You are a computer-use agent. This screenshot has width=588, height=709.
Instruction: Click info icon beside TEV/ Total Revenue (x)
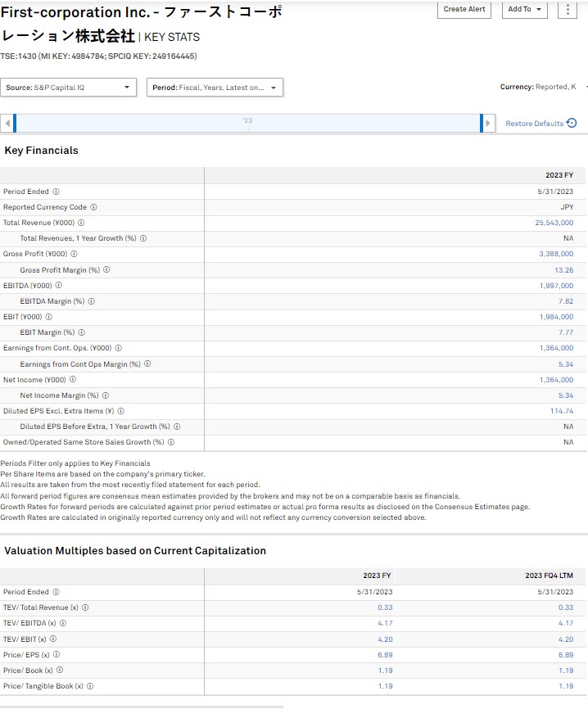coord(85,607)
